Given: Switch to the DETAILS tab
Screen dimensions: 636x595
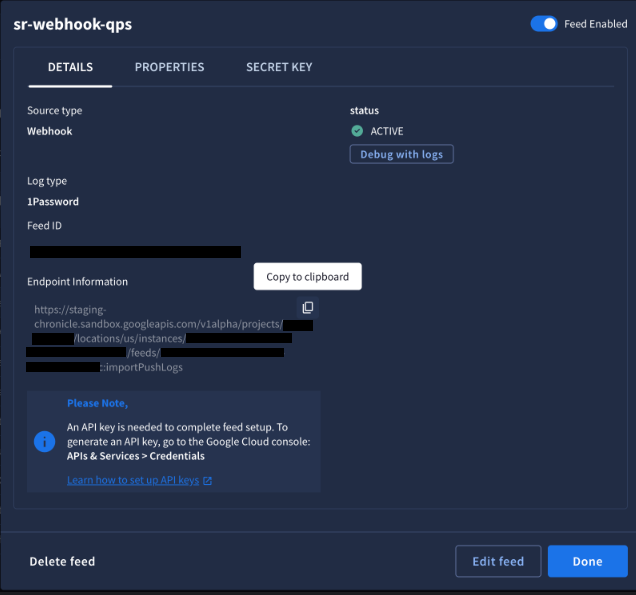Looking at the screenshot, I should click(x=70, y=67).
